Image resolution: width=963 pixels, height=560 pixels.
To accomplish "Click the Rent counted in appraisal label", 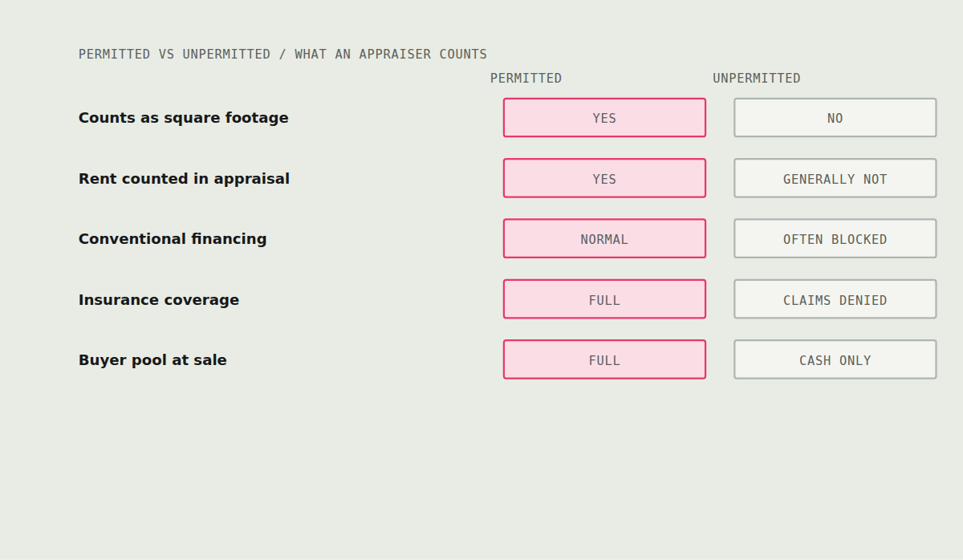I will (x=184, y=178).
